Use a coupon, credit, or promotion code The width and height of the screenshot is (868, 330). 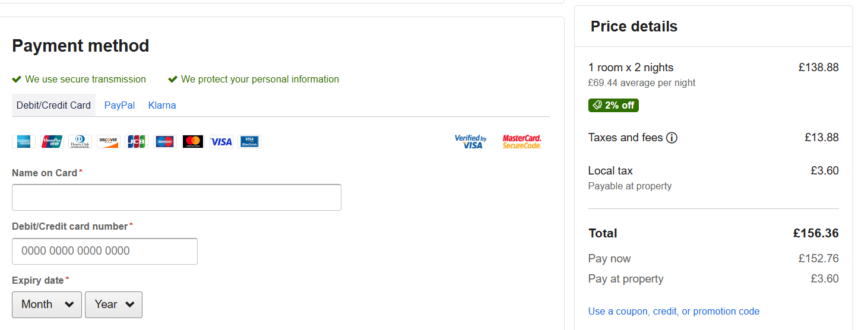click(x=674, y=312)
